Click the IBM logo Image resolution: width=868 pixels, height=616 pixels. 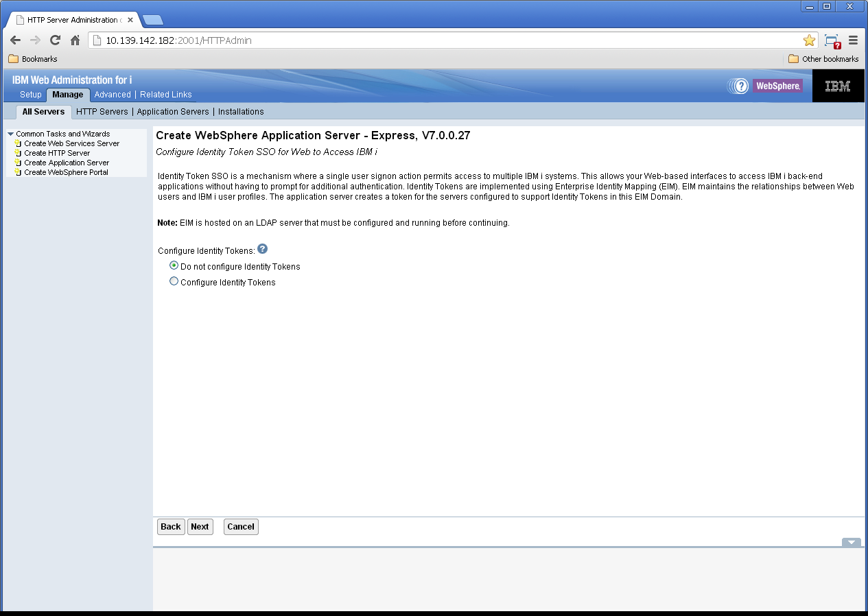837,86
